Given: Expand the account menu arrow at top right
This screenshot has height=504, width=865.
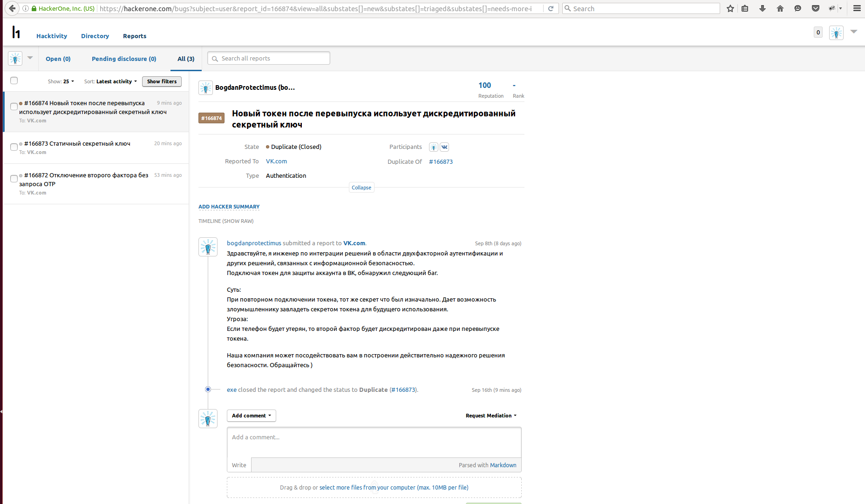Looking at the screenshot, I should (854, 32).
